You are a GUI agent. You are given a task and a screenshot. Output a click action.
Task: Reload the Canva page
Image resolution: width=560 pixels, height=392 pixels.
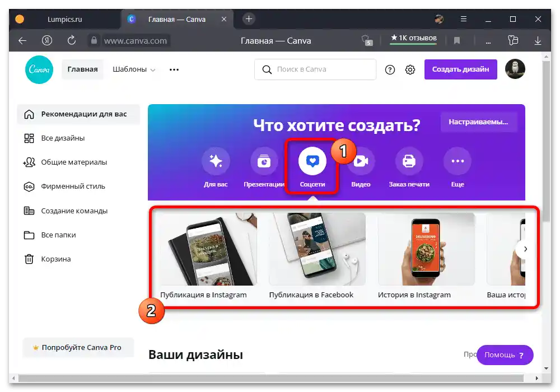coord(72,40)
